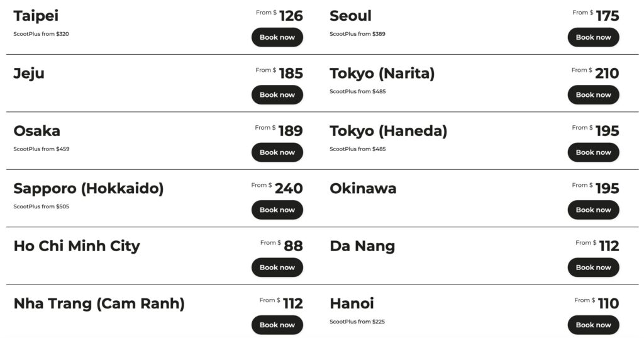The image size is (644, 338).
Task: Book the Tokyo (Narita) fare
Action: [593, 94]
